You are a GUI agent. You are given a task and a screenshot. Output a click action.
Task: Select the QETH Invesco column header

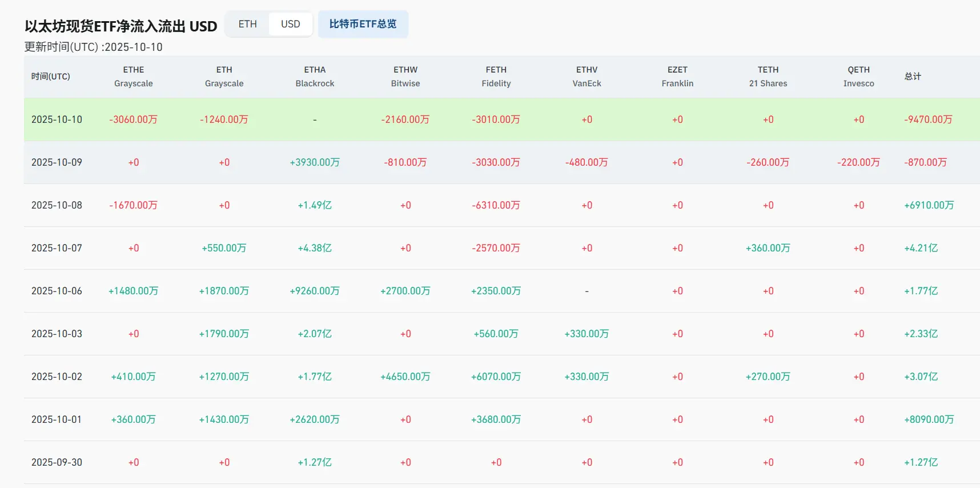point(858,77)
